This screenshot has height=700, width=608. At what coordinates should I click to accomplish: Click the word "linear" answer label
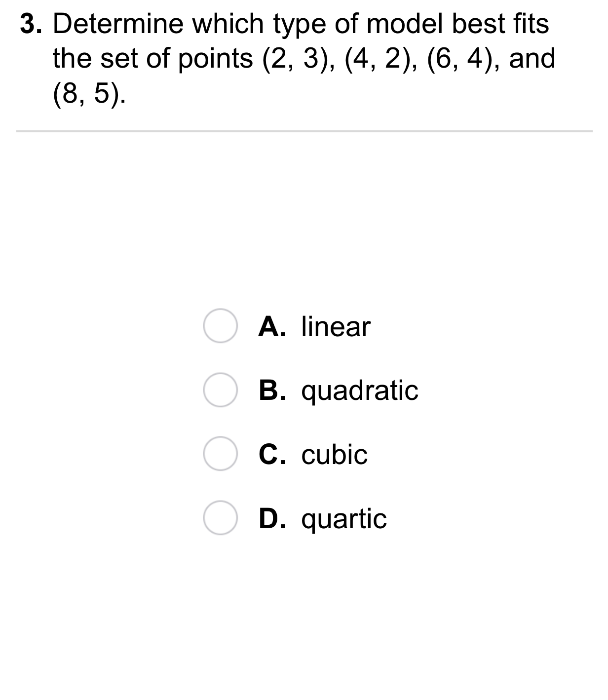(336, 327)
